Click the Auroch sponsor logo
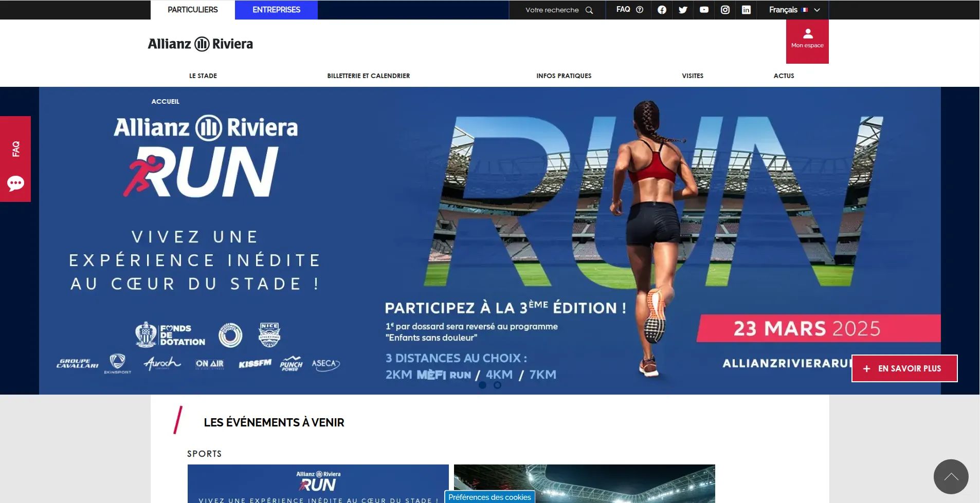 pyautogui.click(x=162, y=363)
